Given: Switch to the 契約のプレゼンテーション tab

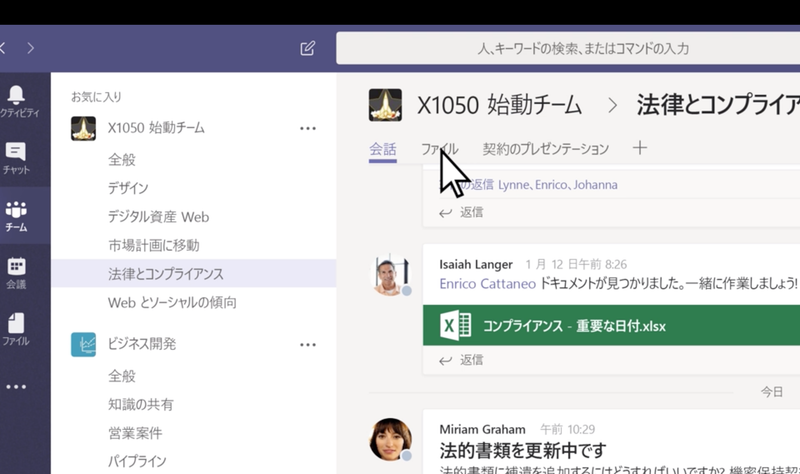Looking at the screenshot, I should pos(545,149).
